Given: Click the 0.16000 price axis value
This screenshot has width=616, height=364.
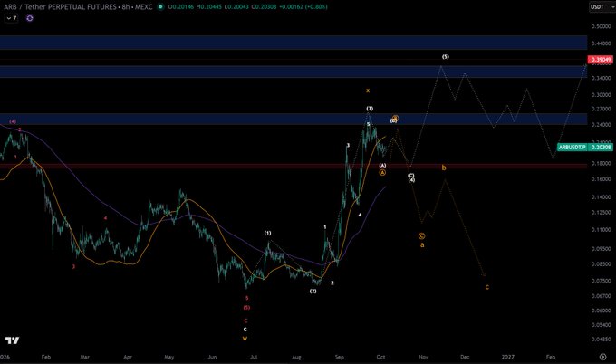Looking at the screenshot, I should 602,179.
